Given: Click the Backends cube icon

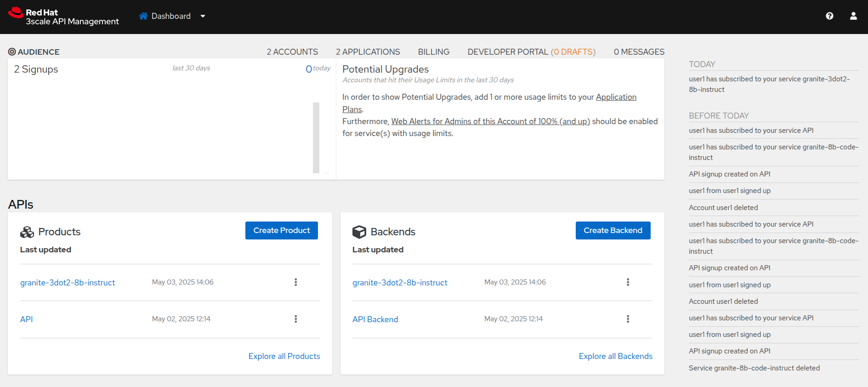Looking at the screenshot, I should tap(359, 232).
